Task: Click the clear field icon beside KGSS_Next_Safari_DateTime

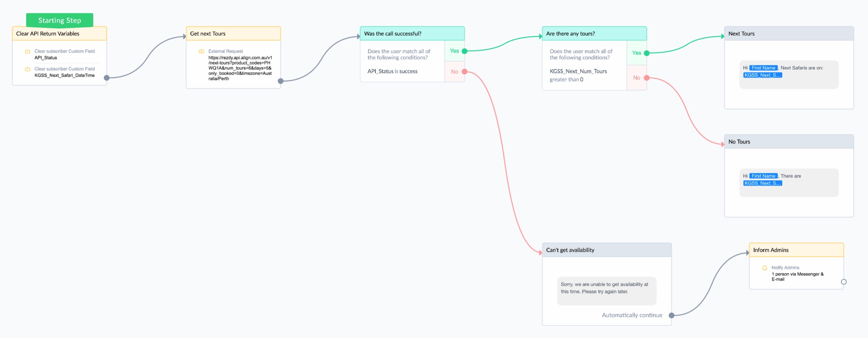Action: [28, 69]
